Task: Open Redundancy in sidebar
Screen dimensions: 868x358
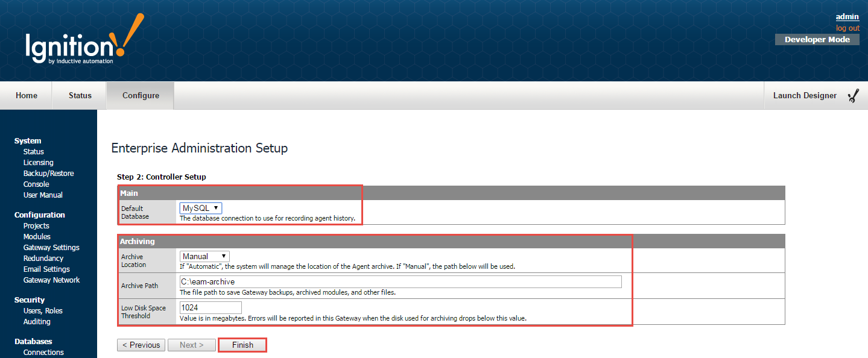Action: (x=43, y=258)
